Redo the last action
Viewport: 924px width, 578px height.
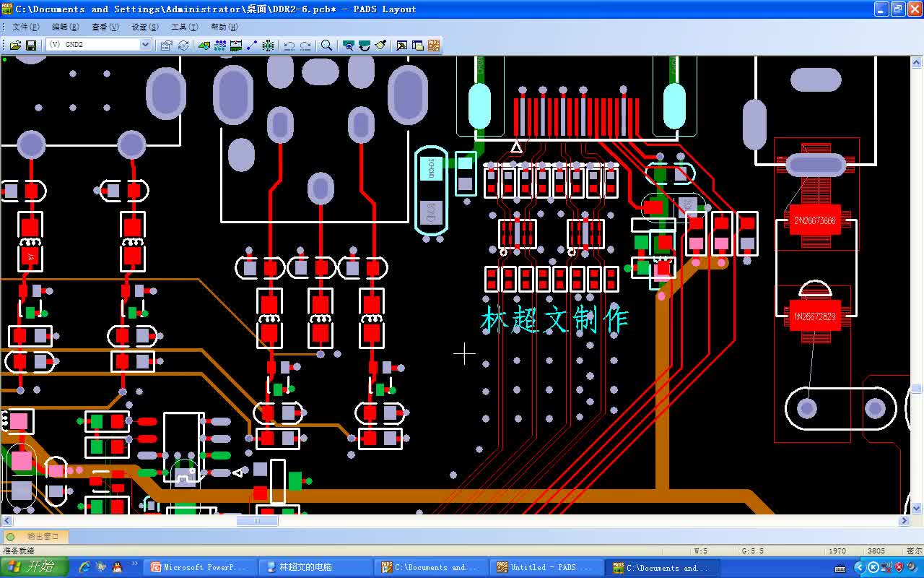click(x=306, y=45)
